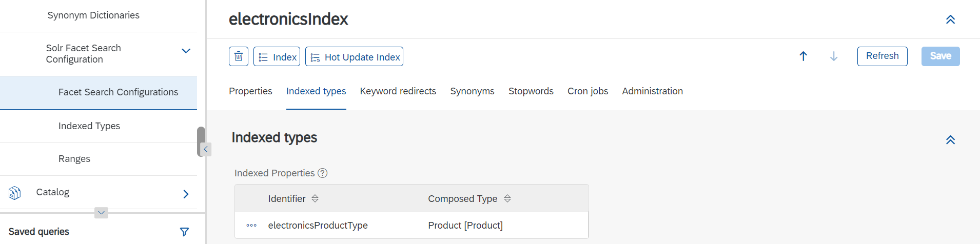Sort by Composed Type column
The width and height of the screenshot is (980, 244).
pos(507,198)
